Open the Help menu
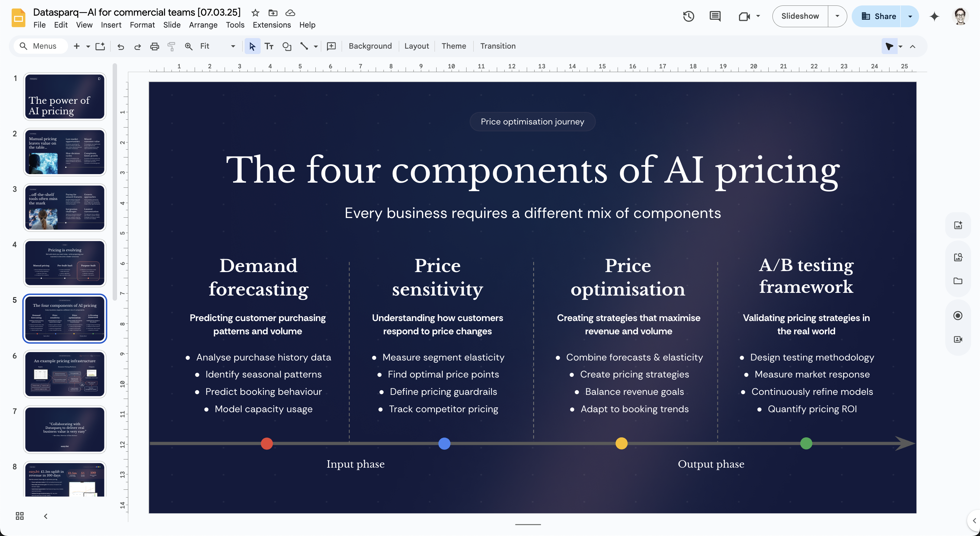The width and height of the screenshot is (980, 536). [307, 25]
